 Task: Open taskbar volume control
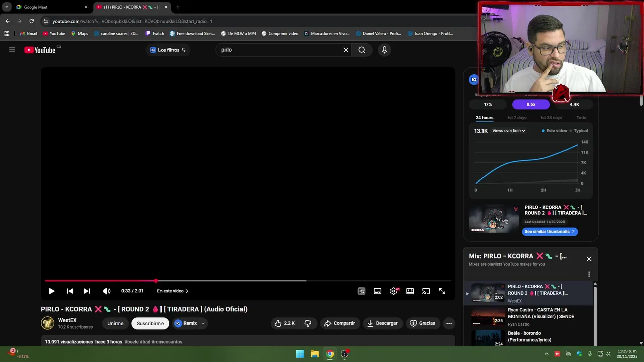[x=608, y=354]
